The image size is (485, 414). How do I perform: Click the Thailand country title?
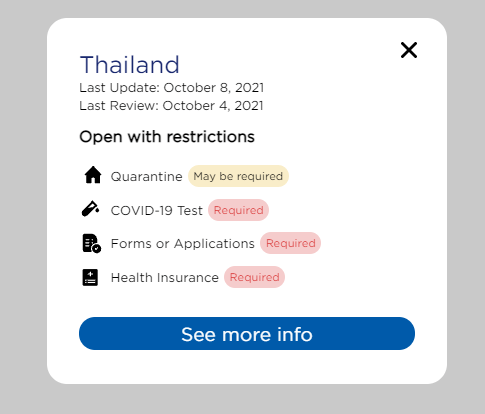(x=130, y=64)
